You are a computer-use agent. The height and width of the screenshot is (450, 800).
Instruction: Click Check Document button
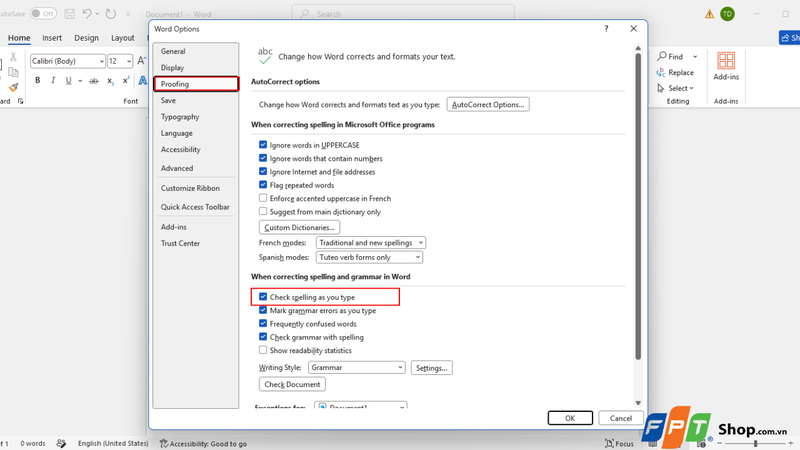(292, 384)
